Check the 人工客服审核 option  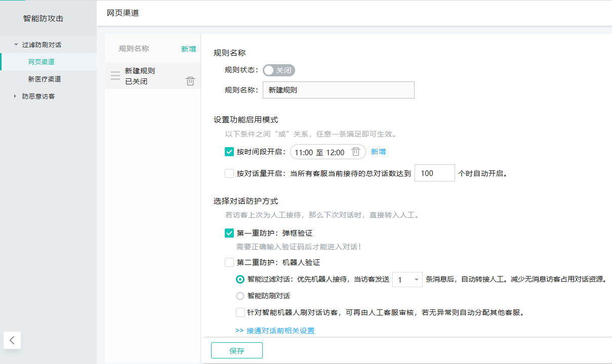pyautogui.click(x=240, y=312)
